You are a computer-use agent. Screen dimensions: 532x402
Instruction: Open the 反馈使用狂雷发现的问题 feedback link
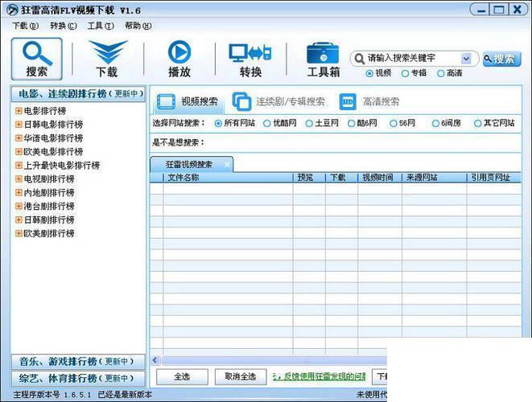click(x=320, y=376)
